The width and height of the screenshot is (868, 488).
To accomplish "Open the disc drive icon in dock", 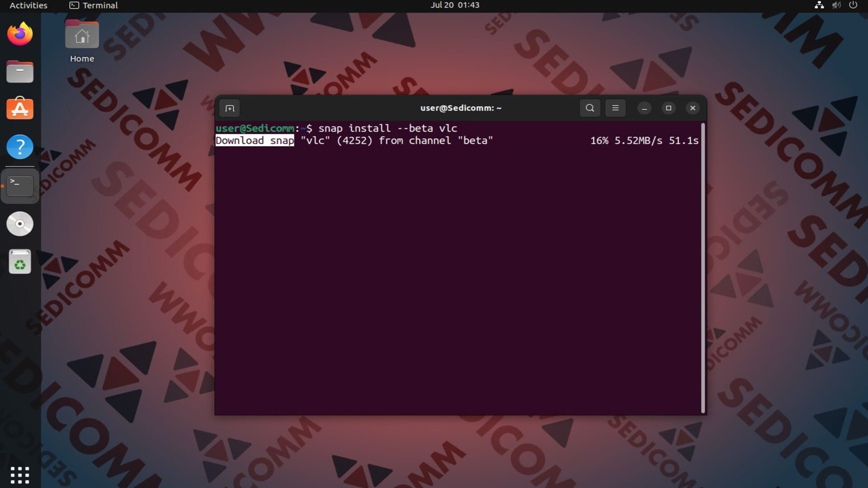I will (20, 224).
